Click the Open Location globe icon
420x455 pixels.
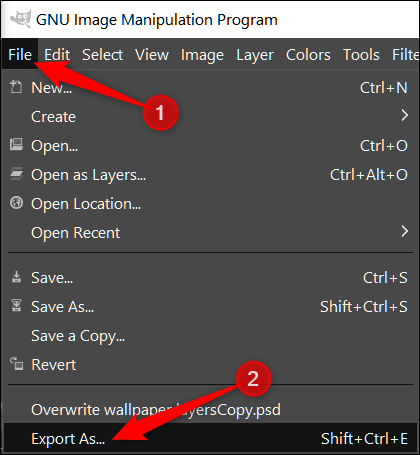coord(16,203)
